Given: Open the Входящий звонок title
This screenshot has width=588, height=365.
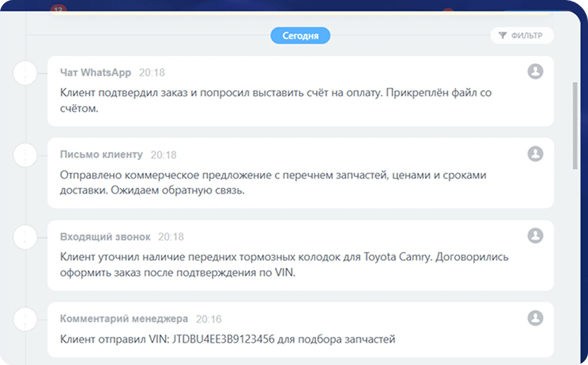Looking at the screenshot, I should click(x=105, y=237).
